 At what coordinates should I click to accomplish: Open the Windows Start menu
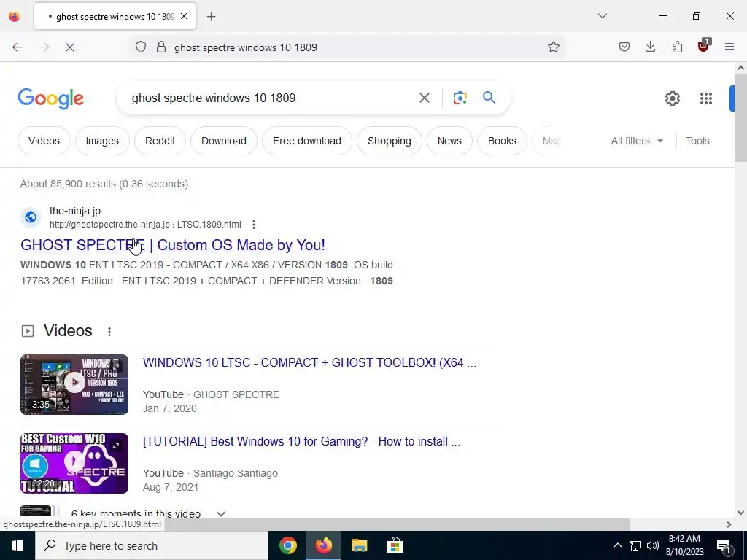[x=18, y=545]
